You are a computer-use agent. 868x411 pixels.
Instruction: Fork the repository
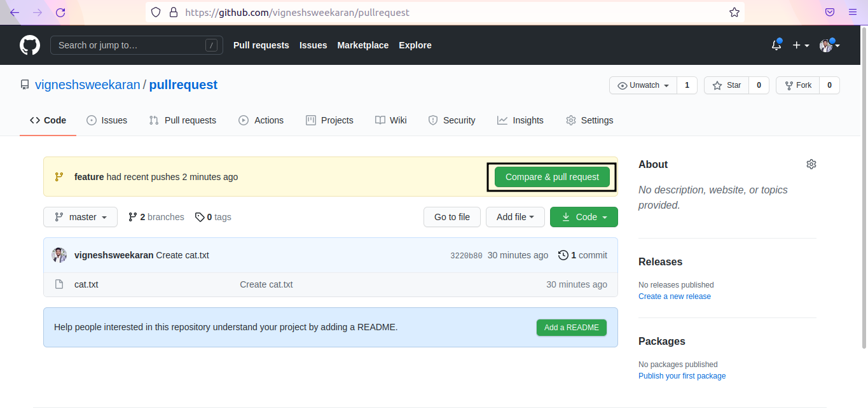click(x=798, y=85)
